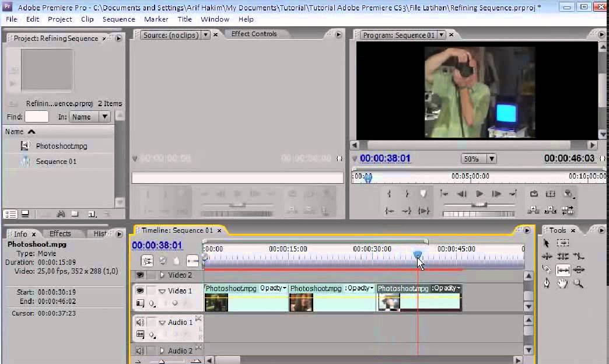Open the Marker menu

pyautogui.click(x=156, y=19)
